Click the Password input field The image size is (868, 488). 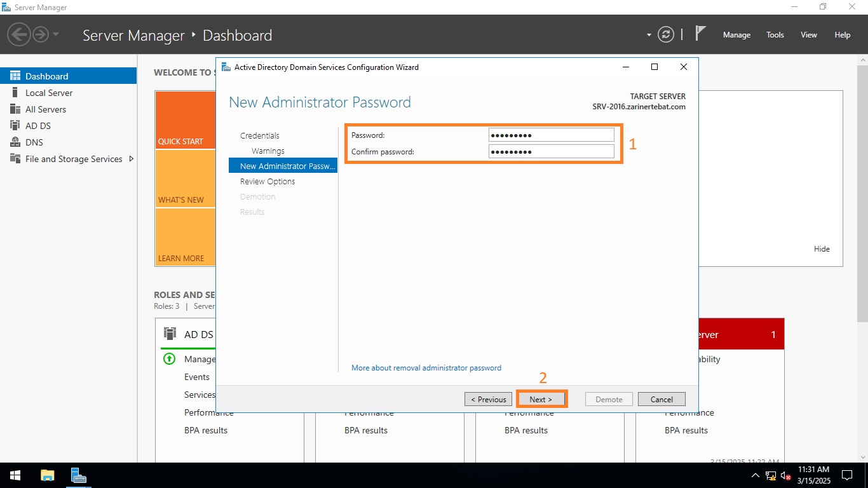pos(552,135)
